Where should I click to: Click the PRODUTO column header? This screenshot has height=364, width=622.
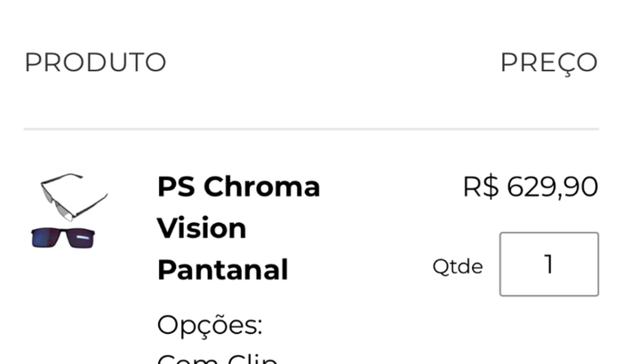pos(95,62)
